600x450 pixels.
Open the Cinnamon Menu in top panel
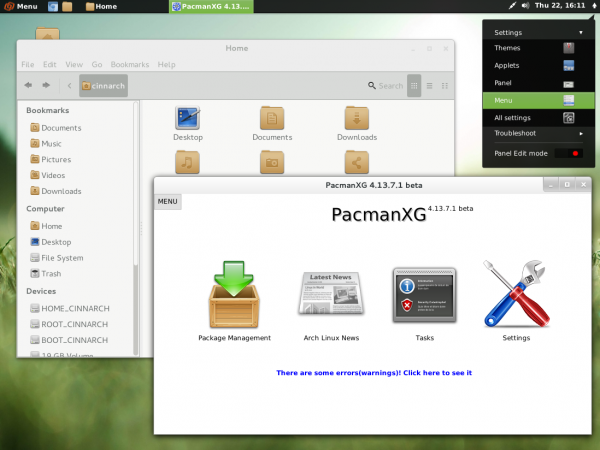click(22, 6)
